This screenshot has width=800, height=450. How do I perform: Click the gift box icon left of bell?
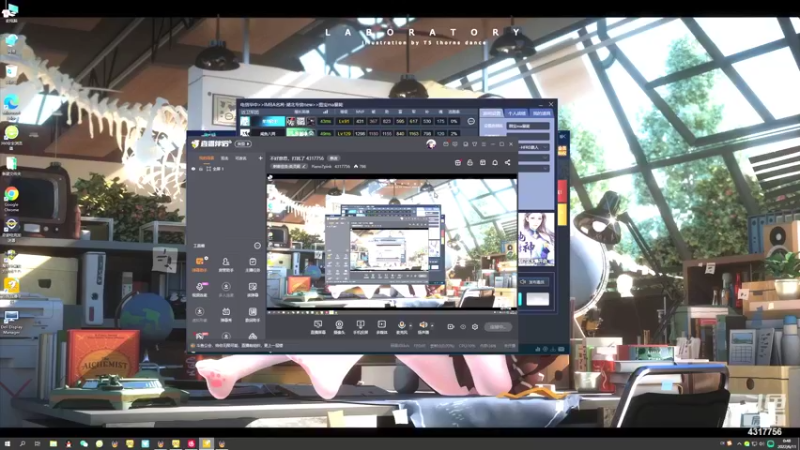coord(483,162)
